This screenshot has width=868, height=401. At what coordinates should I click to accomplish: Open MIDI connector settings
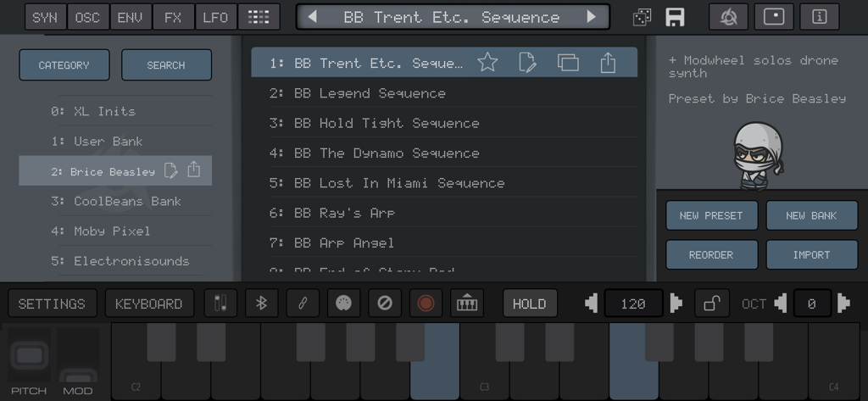point(343,304)
